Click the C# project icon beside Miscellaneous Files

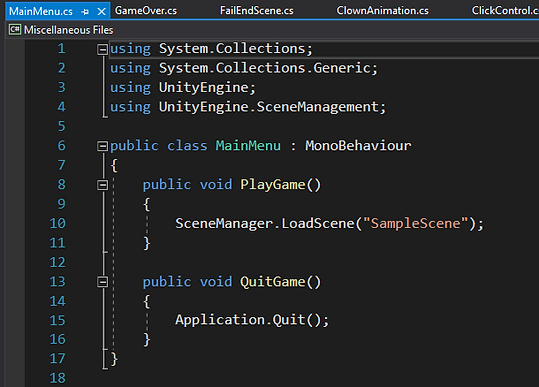tap(15, 30)
